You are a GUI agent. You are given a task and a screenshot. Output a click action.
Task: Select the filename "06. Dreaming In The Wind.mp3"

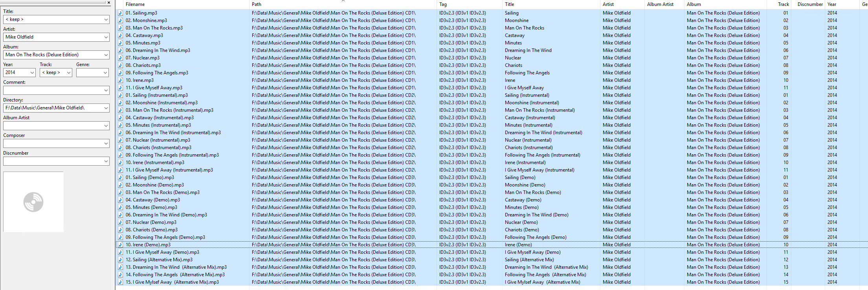(158, 50)
